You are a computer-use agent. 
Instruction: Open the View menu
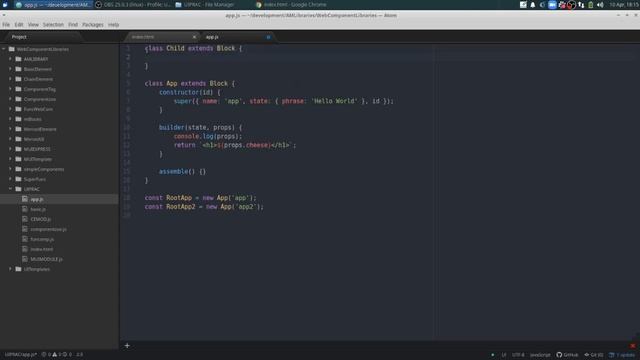click(x=33, y=25)
